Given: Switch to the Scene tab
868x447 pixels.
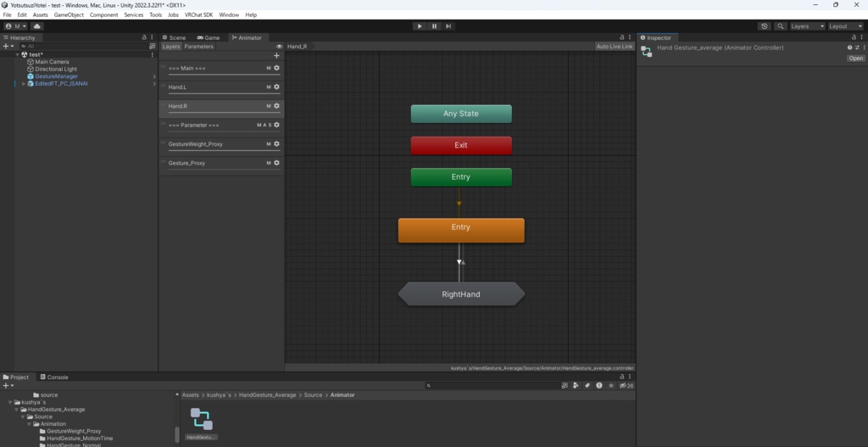Looking at the screenshot, I should 173,37.
